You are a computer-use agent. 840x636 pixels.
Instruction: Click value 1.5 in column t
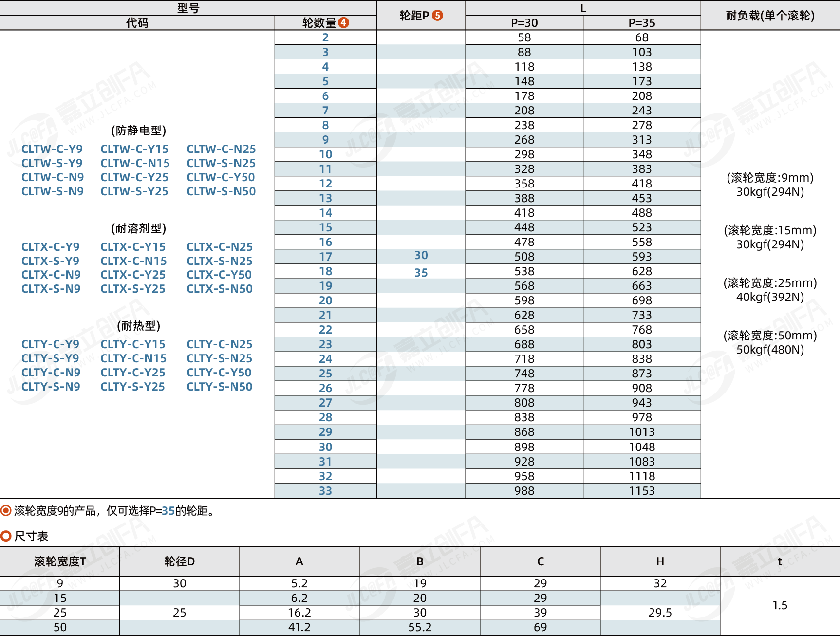pos(780,605)
